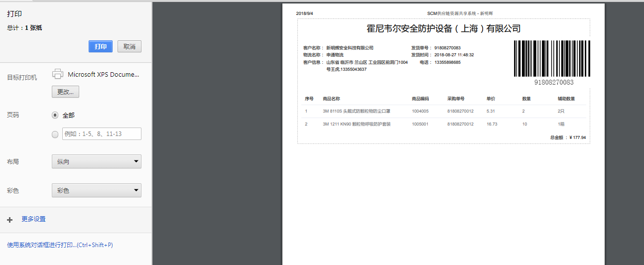Viewport: 644px width, 265px height.
Task: Click the barcode image in the preview
Action: pos(552,58)
